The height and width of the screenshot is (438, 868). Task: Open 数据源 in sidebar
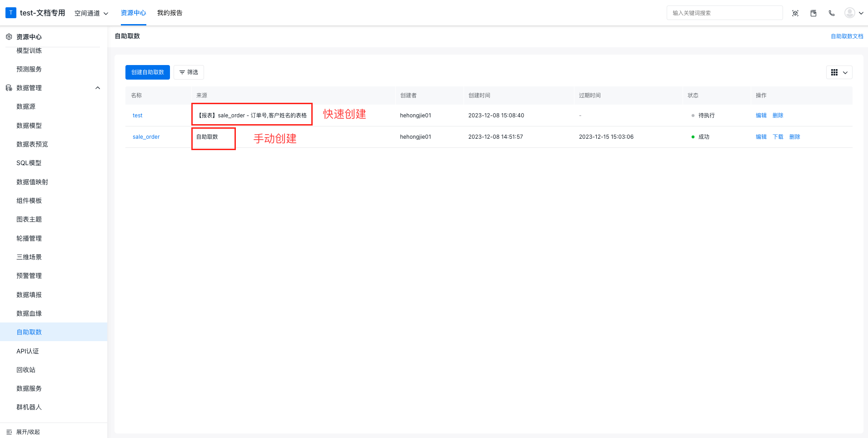tap(26, 106)
